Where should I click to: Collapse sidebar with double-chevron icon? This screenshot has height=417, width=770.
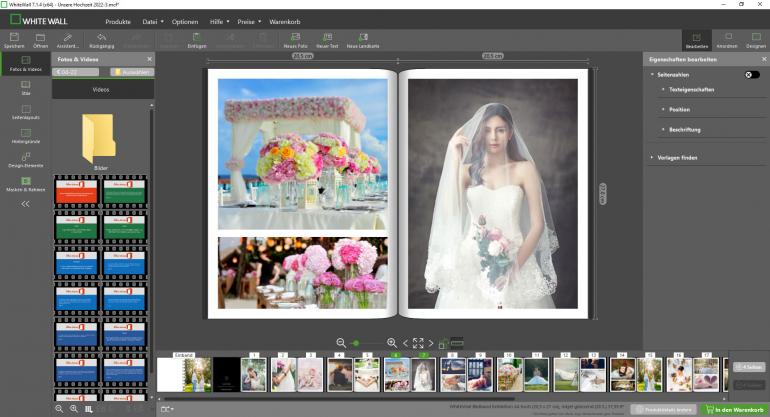click(26, 204)
